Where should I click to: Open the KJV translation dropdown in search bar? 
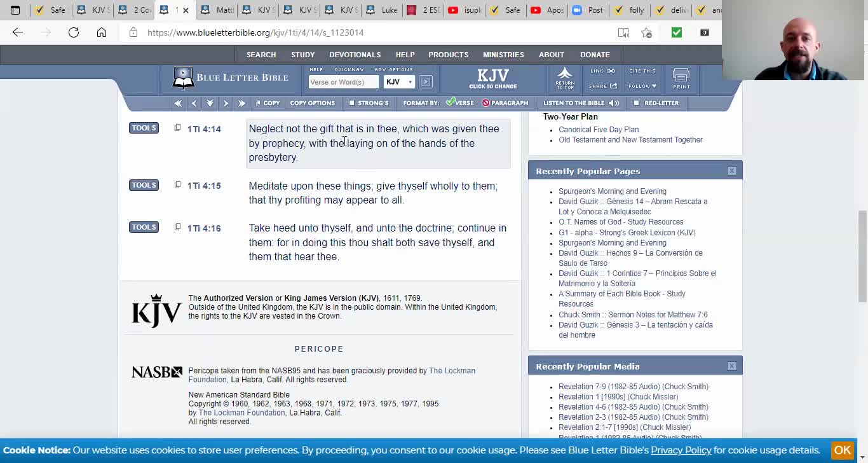[x=399, y=82]
